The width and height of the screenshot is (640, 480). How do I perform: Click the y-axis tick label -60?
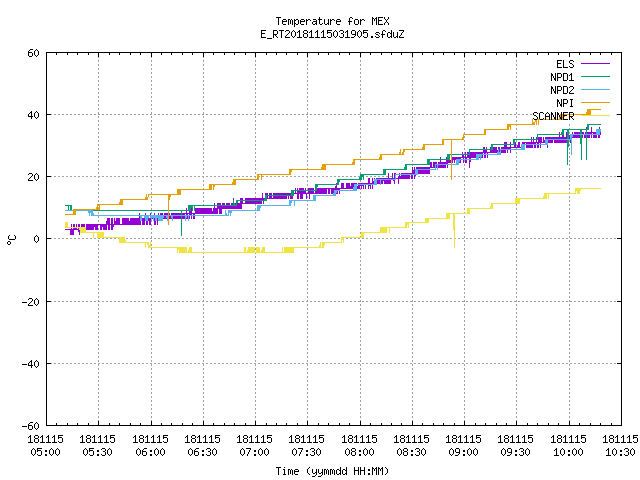click(31, 426)
